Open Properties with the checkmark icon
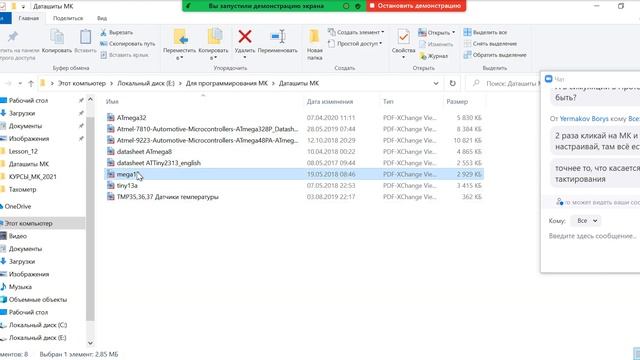The width and height of the screenshot is (640, 360). tap(403, 37)
